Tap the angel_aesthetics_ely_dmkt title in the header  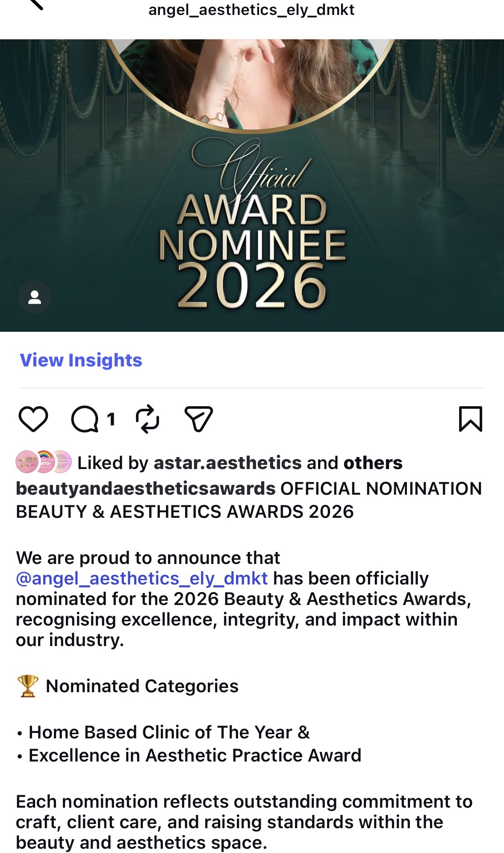251,9
